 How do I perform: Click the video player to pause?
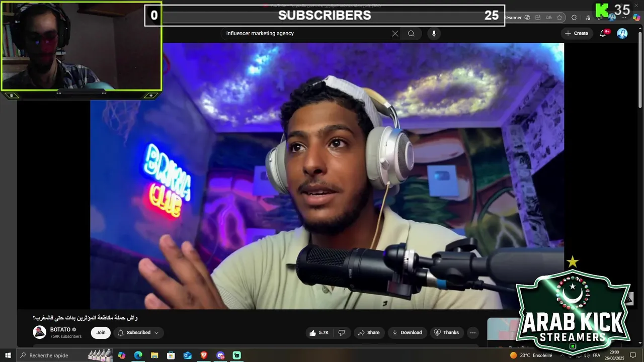click(327, 176)
